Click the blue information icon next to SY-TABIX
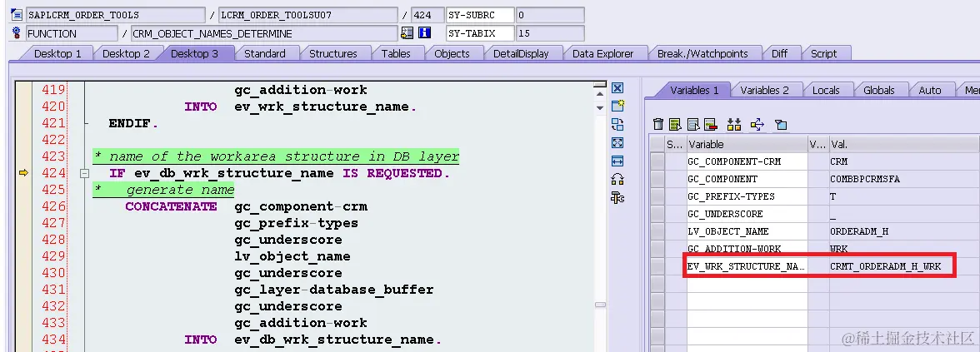The image size is (980, 352). coord(425,33)
